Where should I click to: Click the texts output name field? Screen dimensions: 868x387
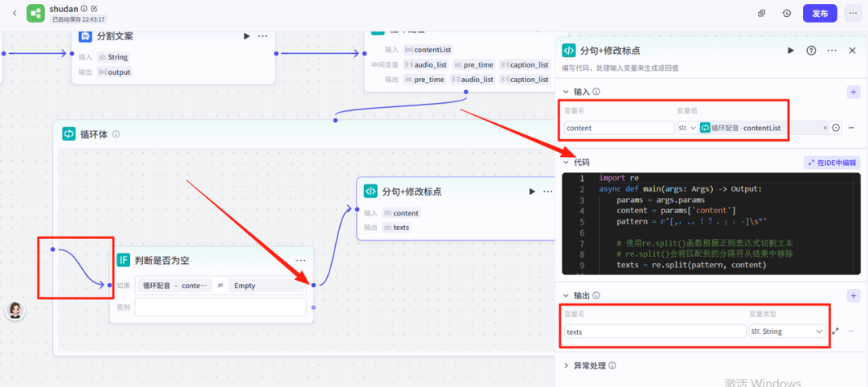tap(656, 331)
